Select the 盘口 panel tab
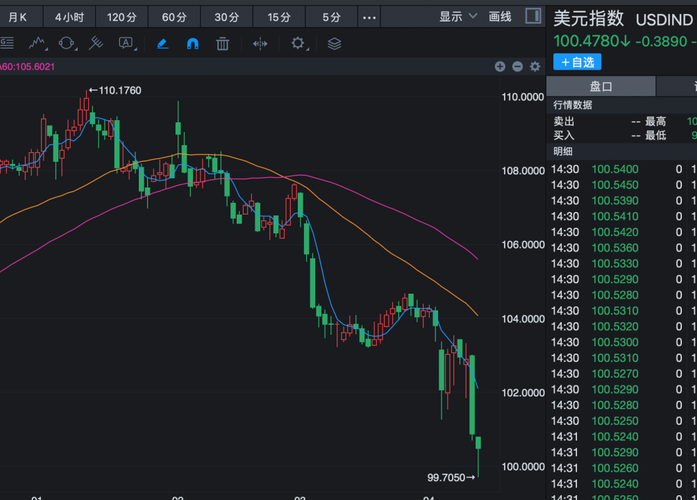Viewport: 697px width, 500px height. click(x=600, y=87)
